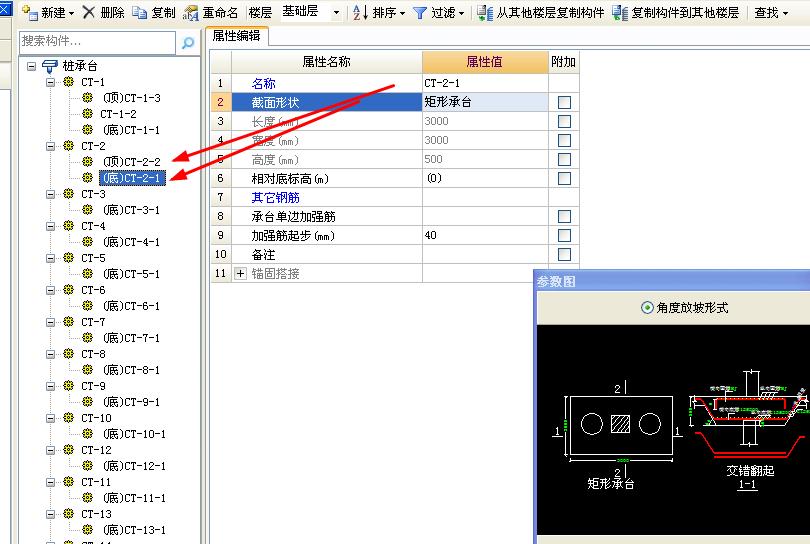Click the 搜索构件 search input field

pyautogui.click(x=97, y=42)
